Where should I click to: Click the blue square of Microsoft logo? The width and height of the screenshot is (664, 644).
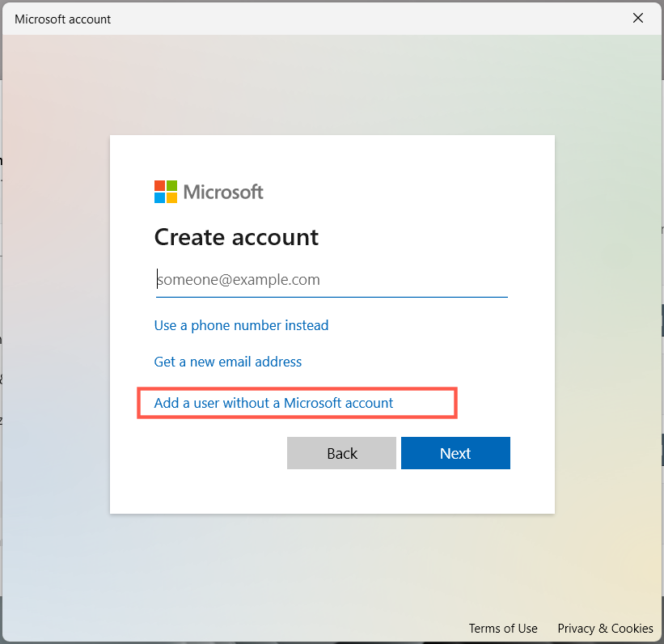click(x=159, y=197)
